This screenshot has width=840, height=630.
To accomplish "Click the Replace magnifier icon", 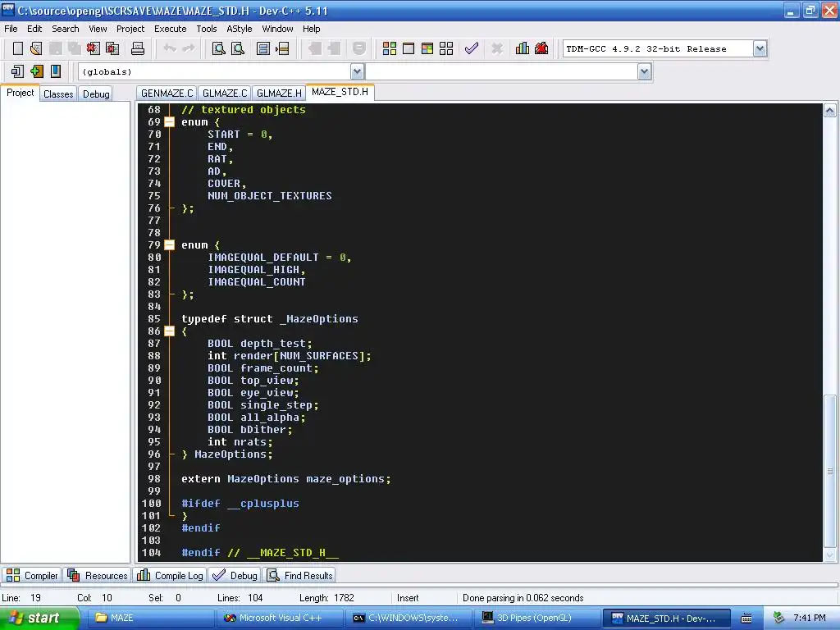I will coord(238,48).
